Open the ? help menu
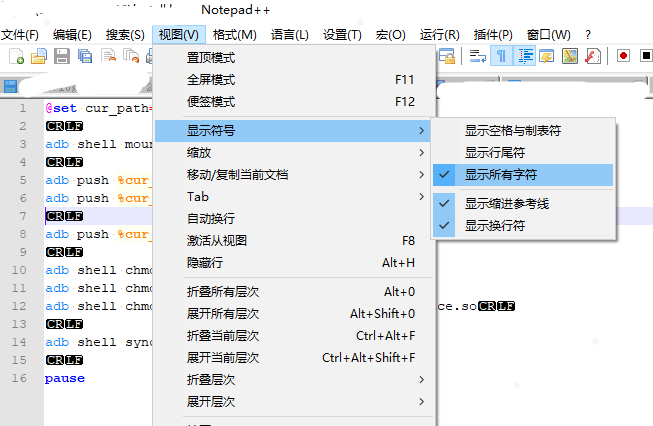 tap(588, 35)
